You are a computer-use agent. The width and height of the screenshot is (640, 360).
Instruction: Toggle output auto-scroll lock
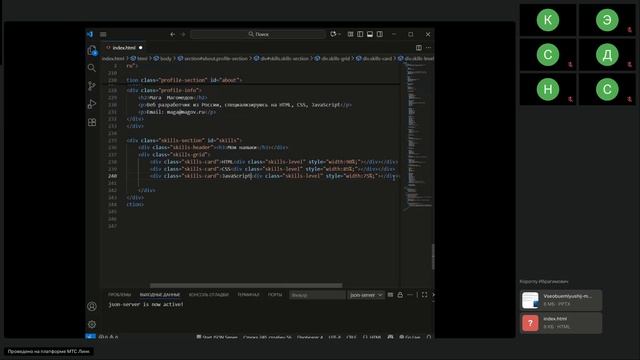tap(400, 295)
